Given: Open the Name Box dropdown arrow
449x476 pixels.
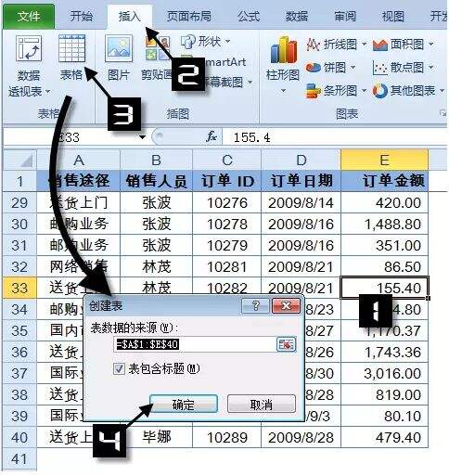Looking at the screenshot, I should (142, 137).
